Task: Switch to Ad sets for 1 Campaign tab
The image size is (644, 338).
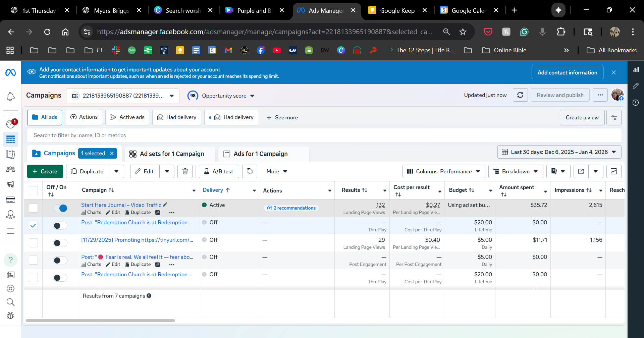Action: [171, 154]
